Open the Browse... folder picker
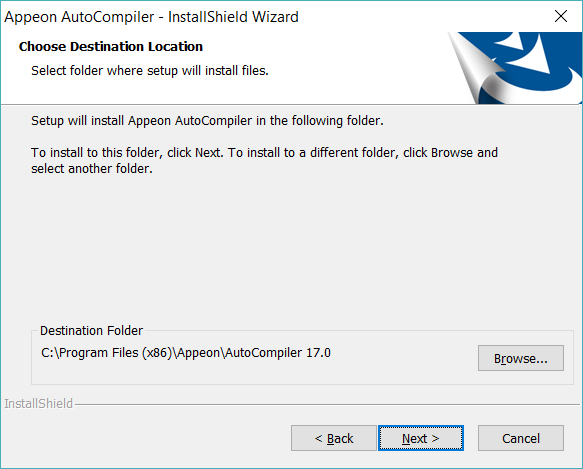 [x=521, y=358]
